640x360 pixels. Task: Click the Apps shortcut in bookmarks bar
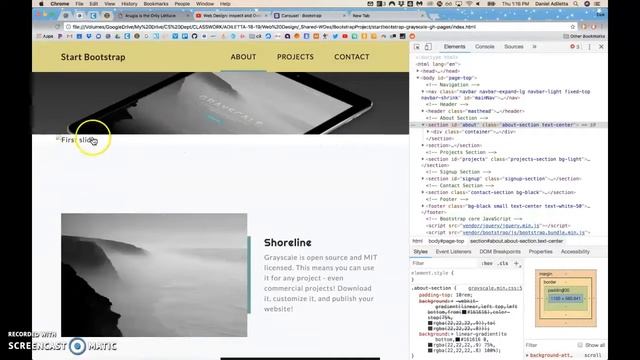click(x=45, y=36)
